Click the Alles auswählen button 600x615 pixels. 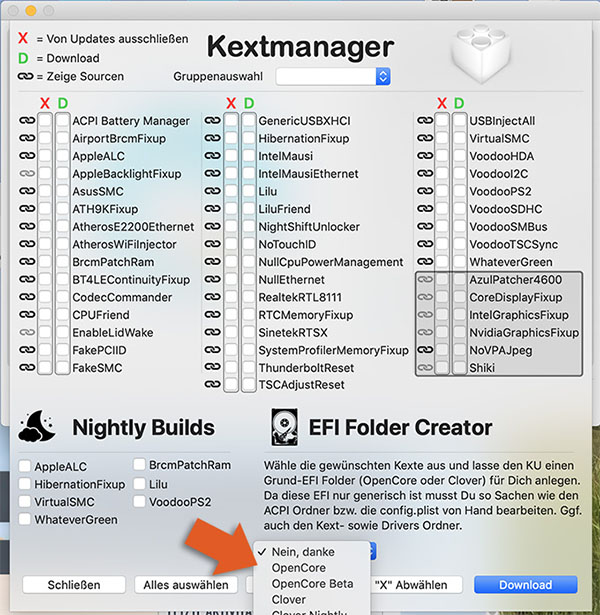click(x=186, y=585)
